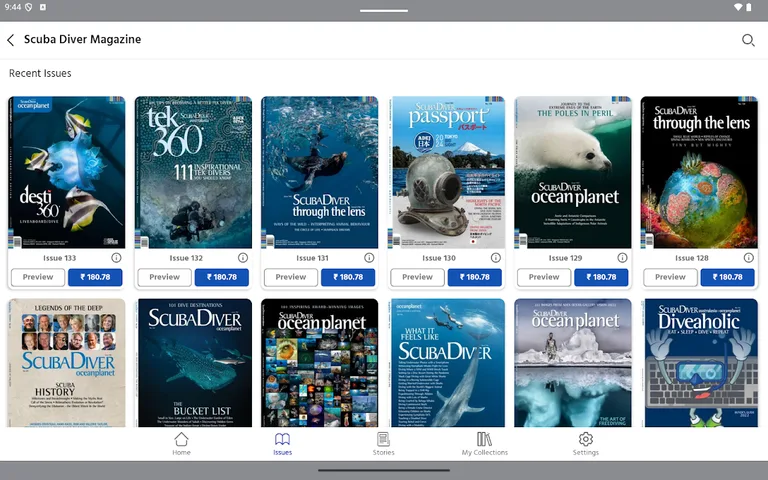Preview Issue 130
The width and height of the screenshot is (768, 480).
tap(417, 277)
